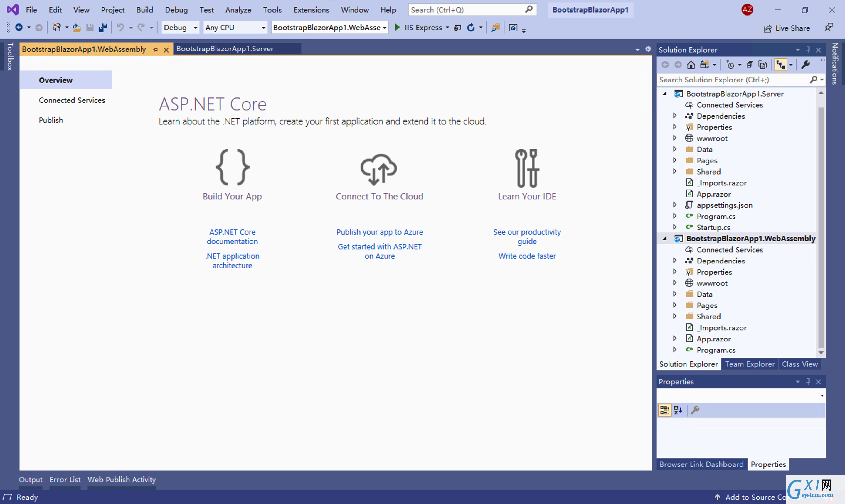The width and height of the screenshot is (845, 504).
Task: Click the Pending Changes Filter clock icon
Action: coord(730,65)
